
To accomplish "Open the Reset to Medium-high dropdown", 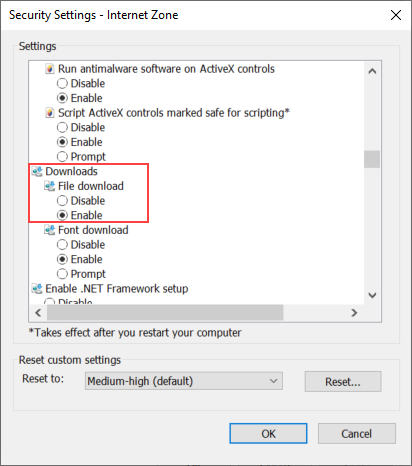I will [x=184, y=381].
